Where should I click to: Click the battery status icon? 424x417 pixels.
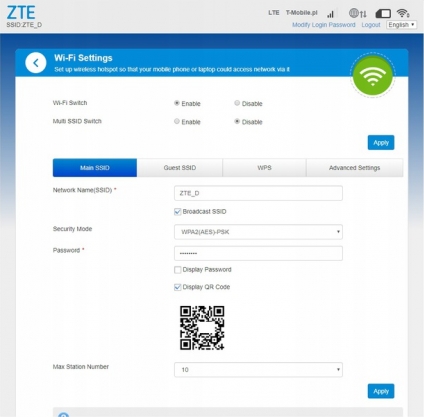tap(383, 14)
